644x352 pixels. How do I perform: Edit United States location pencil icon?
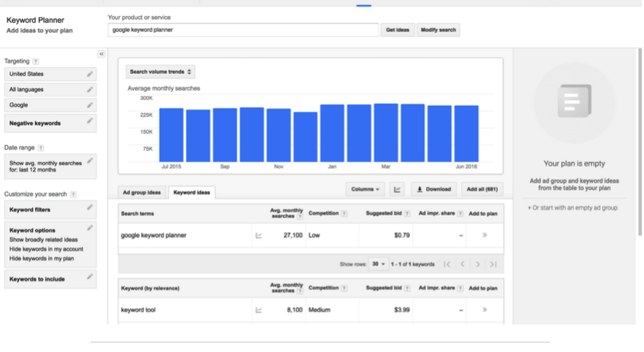tap(89, 74)
